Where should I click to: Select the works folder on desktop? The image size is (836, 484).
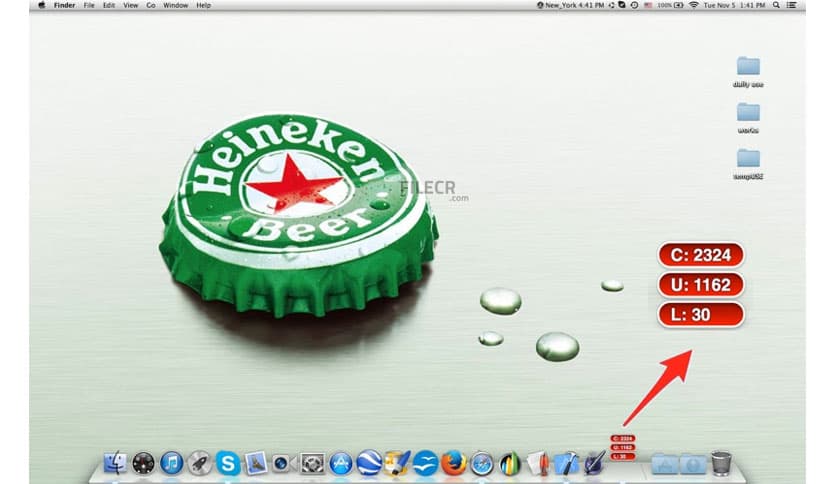[x=748, y=113]
